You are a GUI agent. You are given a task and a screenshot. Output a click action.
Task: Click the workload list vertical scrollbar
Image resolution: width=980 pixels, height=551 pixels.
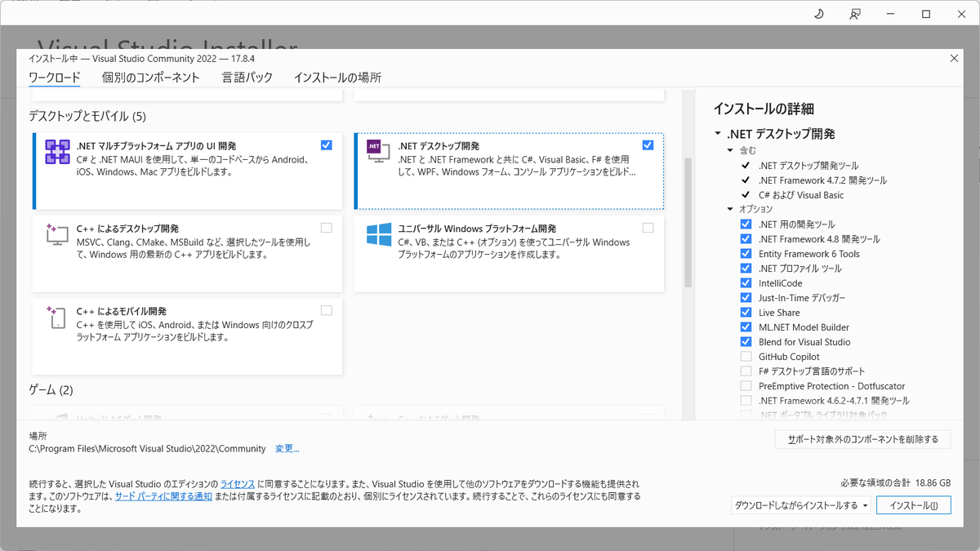pyautogui.click(x=688, y=223)
